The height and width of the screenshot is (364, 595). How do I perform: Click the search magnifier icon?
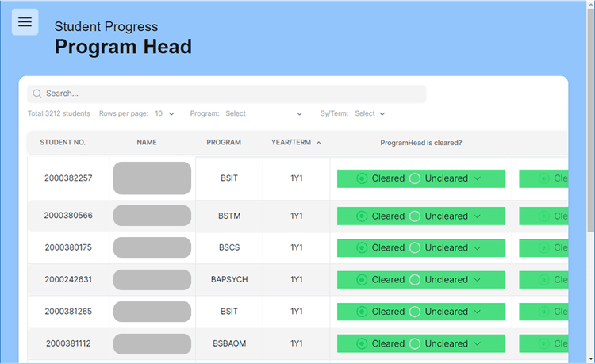tap(36, 94)
